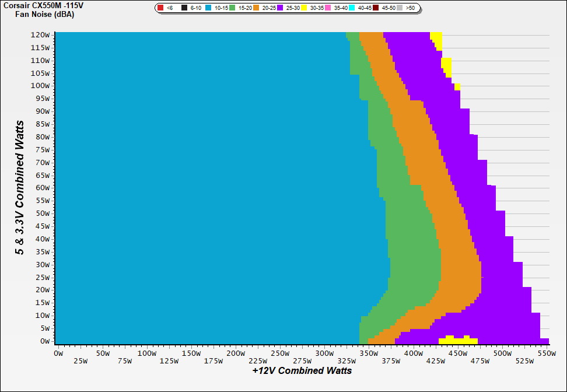Click the black 6-10 legend swatch
The image size is (567, 392).
click(x=184, y=8)
